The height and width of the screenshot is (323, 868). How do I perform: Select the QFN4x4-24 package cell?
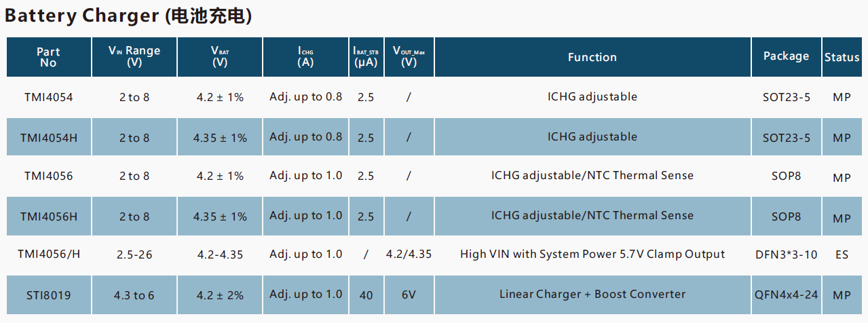click(786, 294)
